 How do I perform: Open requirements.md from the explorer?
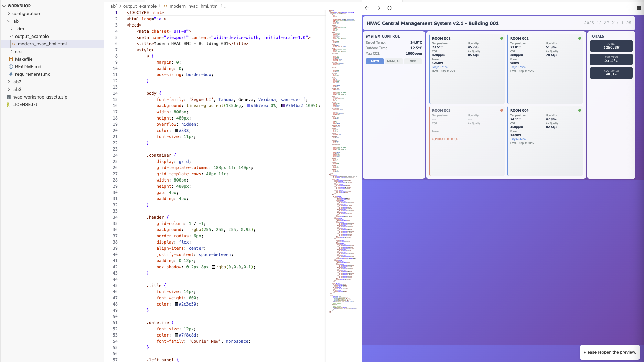(33, 74)
